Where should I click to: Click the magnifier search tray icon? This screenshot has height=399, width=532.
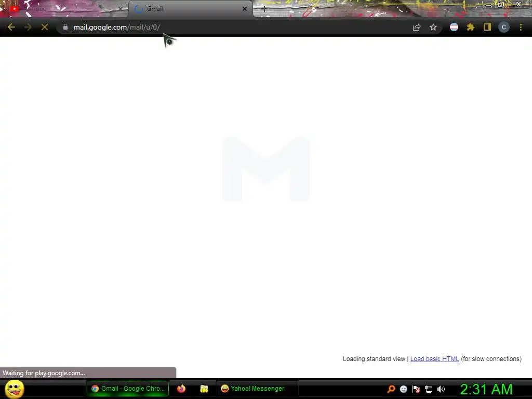(x=391, y=389)
